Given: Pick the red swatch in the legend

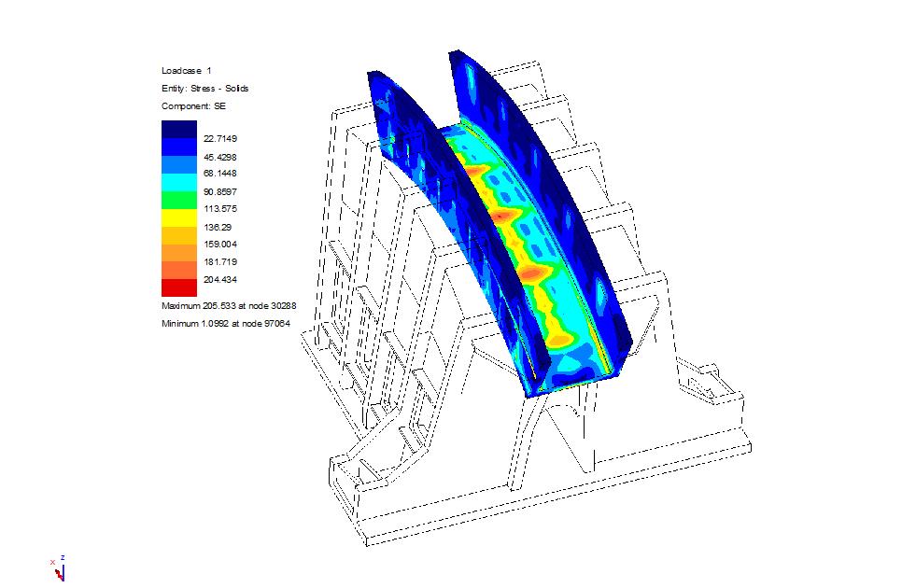Looking at the screenshot, I should tap(178, 287).
